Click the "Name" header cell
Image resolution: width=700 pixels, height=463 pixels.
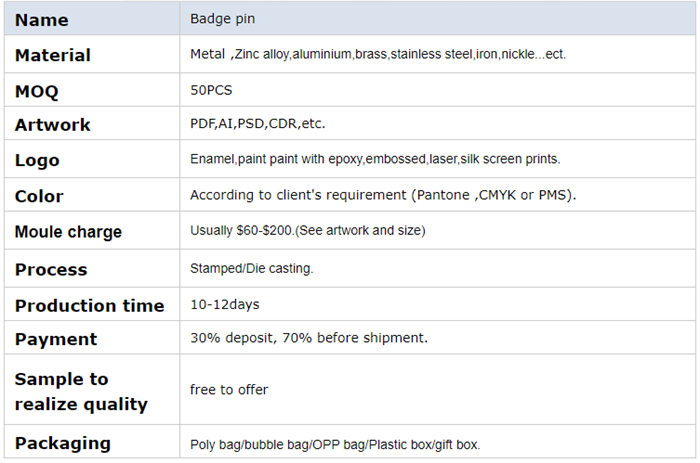[42, 19]
